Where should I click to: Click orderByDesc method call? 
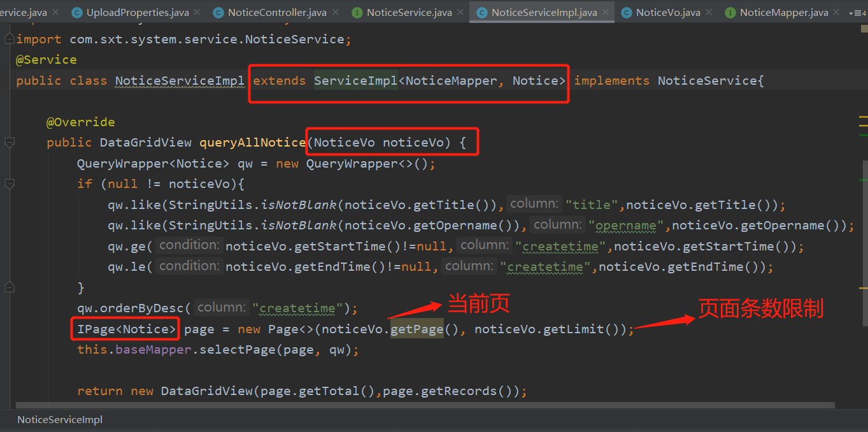[x=142, y=308]
